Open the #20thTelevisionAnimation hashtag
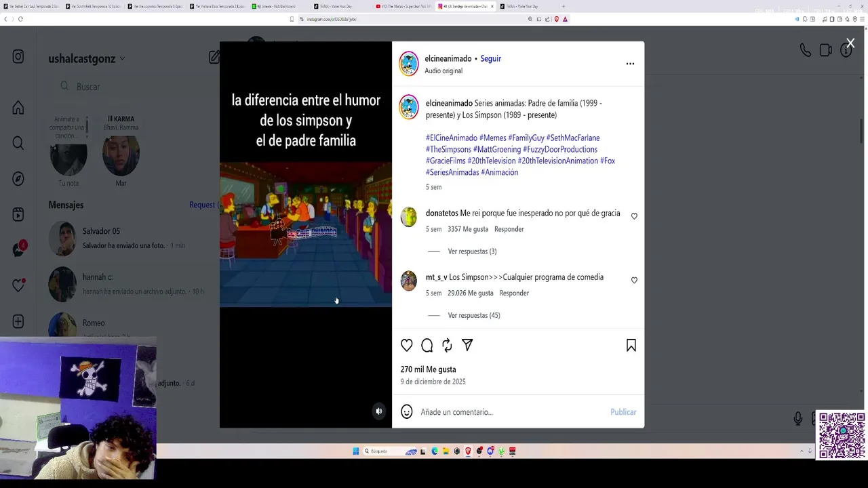The height and width of the screenshot is (488, 868). pyautogui.click(x=557, y=161)
